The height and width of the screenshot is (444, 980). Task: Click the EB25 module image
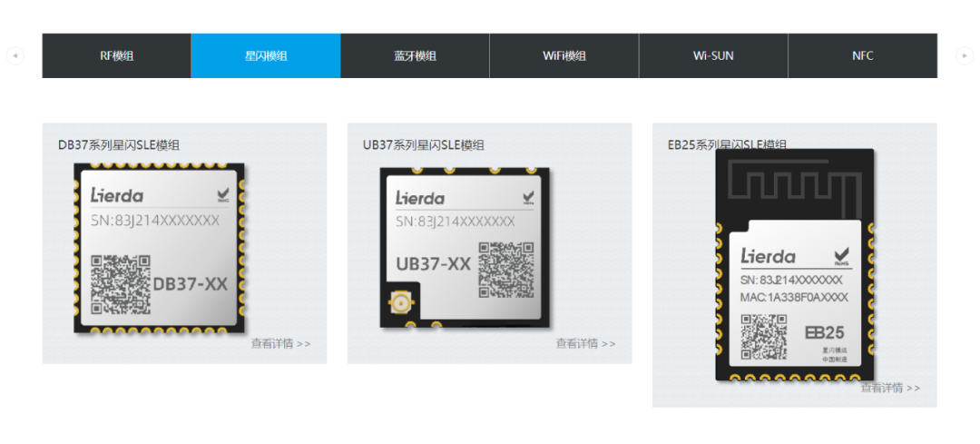point(795,265)
